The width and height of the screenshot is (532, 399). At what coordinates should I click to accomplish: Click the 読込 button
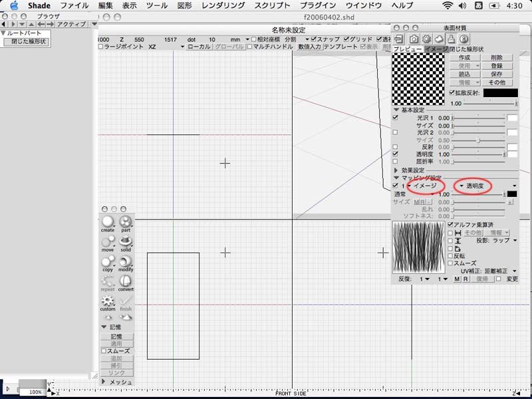(x=464, y=74)
